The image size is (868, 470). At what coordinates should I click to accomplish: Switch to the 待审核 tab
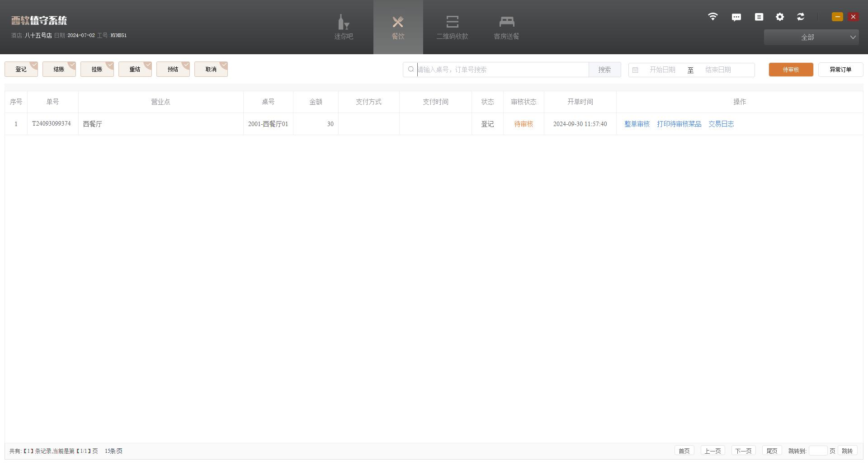[791, 70]
